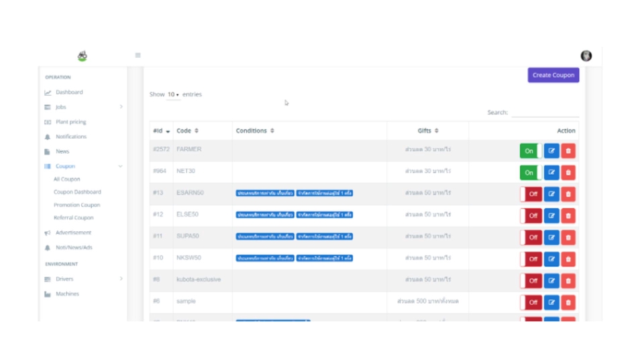644x362 pixels.
Task: Delete the sample coupon
Action: (568, 302)
